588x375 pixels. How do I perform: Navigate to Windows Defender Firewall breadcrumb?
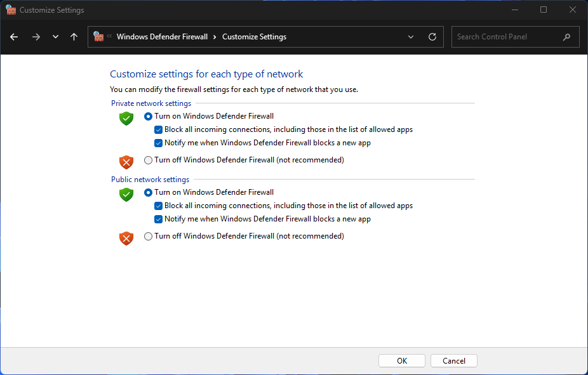pos(163,37)
